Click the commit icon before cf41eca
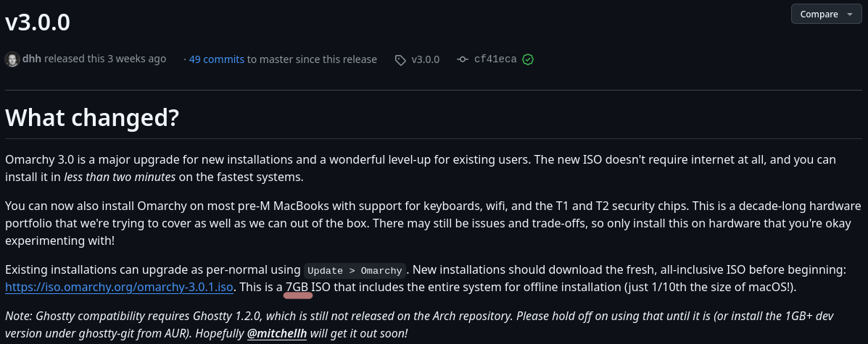 463,59
